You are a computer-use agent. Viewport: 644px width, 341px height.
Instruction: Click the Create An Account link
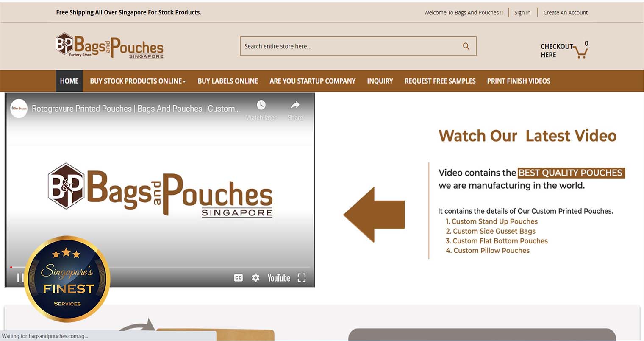pyautogui.click(x=565, y=13)
